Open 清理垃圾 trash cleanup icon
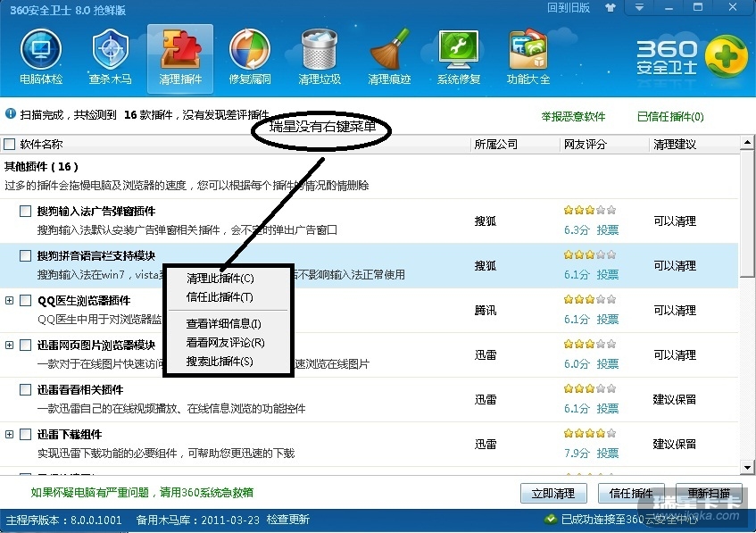 (320, 56)
